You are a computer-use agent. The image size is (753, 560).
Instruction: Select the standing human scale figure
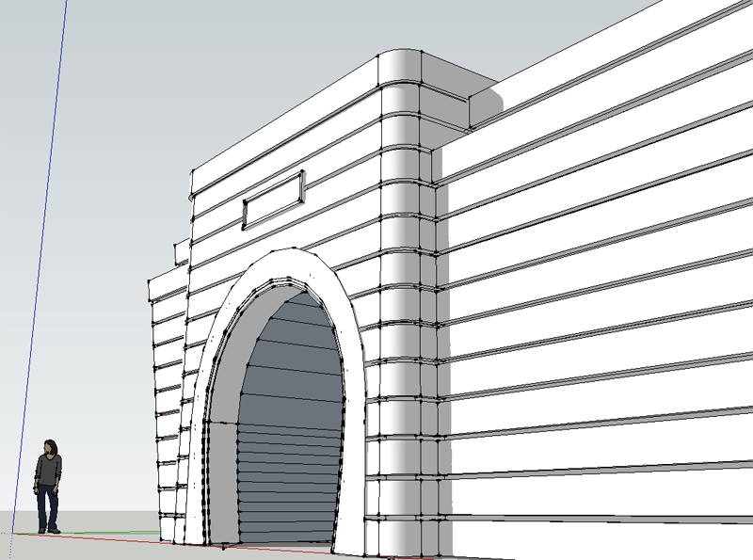(x=48, y=486)
